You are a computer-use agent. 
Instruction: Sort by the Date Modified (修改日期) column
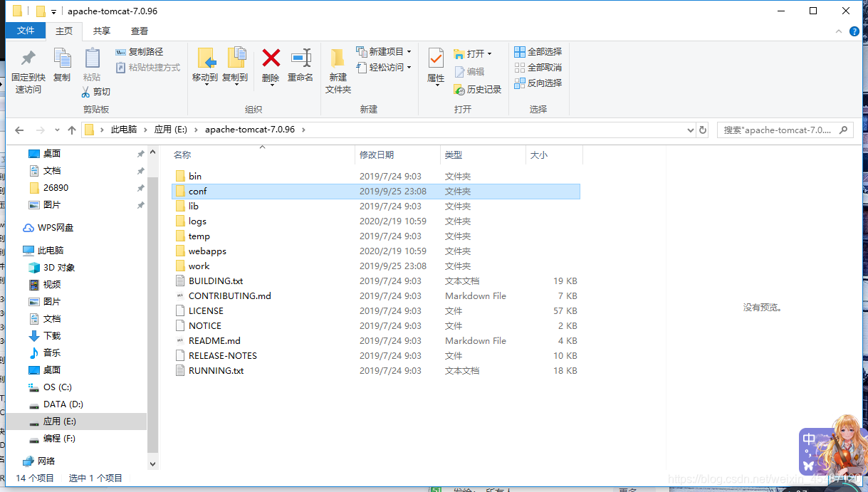tap(397, 155)
